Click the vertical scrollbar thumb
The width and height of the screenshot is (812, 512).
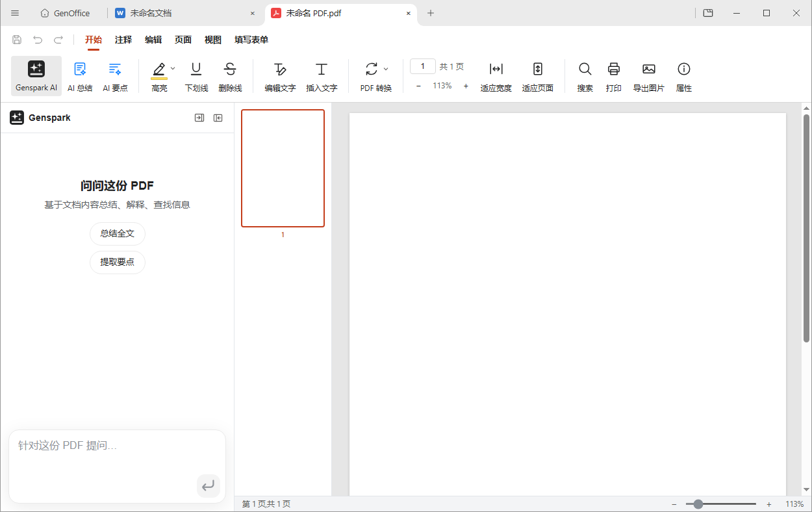(807, 228)
